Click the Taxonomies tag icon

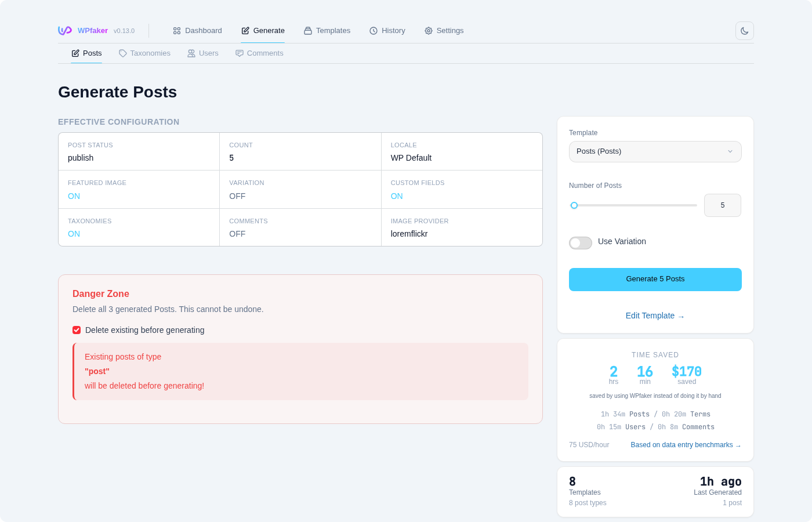[122, 53]
